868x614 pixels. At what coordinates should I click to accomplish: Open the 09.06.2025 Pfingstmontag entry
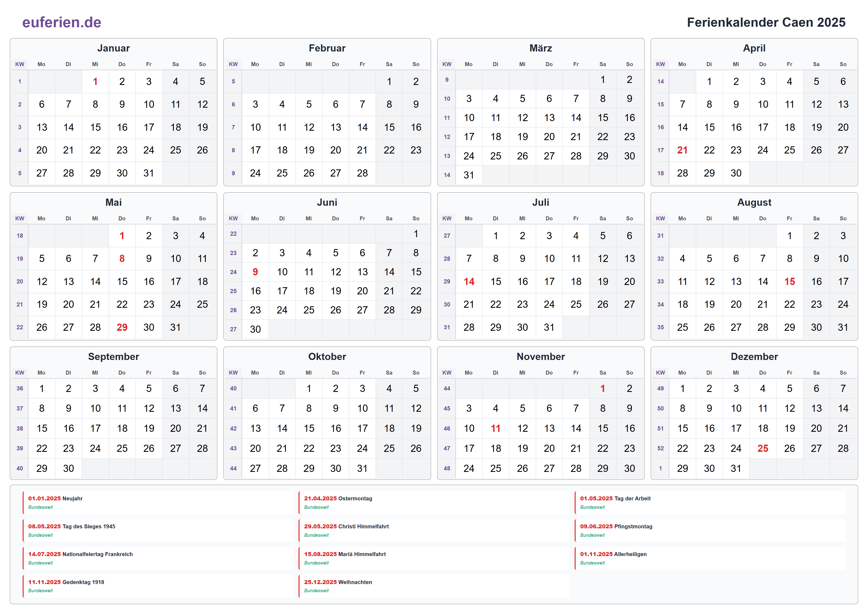click(x=710, y=530)
